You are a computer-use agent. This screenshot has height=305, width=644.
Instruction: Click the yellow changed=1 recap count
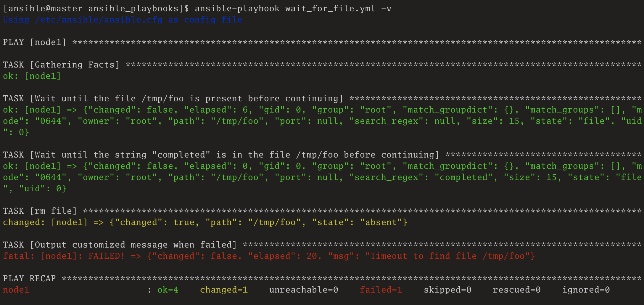tap(224, 290)
